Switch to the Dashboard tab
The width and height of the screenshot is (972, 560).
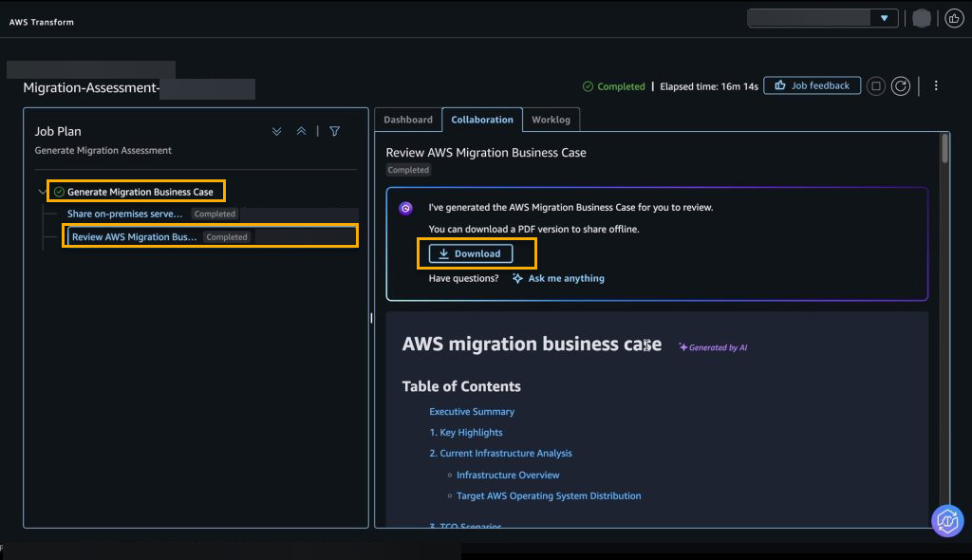[408, 120]
